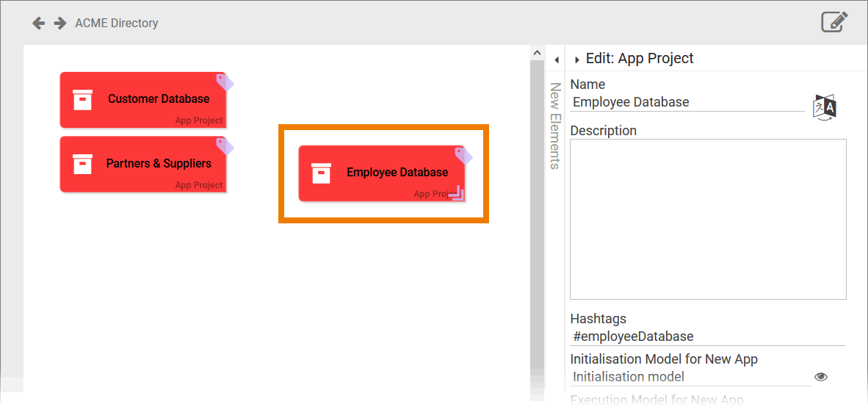Viewport: 868px width, 407px height.
Task: Toggle the eye icon for Initialisation model
Action: point(821,377)
